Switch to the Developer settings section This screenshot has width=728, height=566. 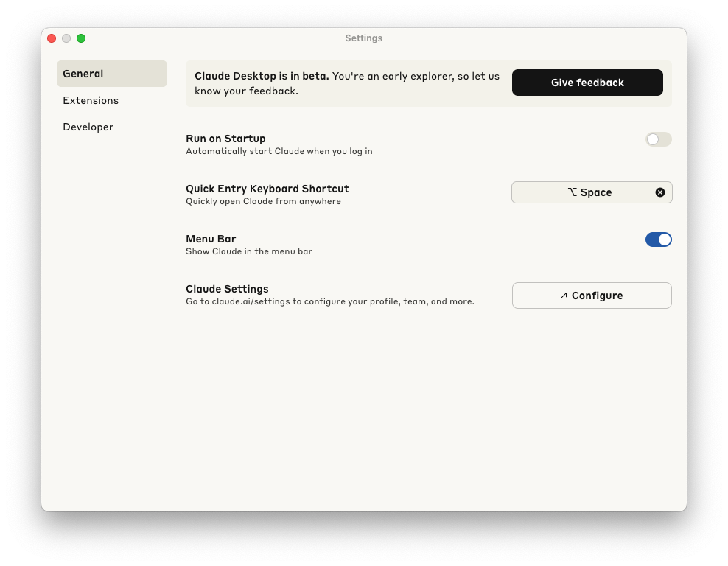click(88, 127)
